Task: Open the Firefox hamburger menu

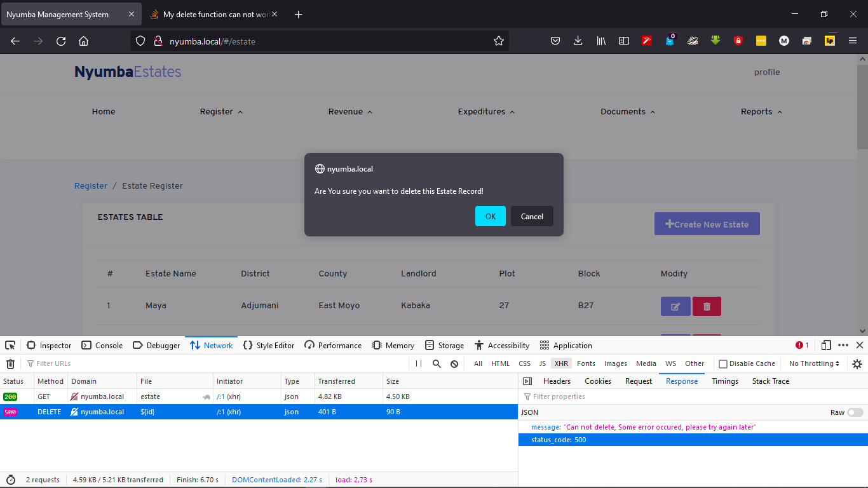Action: pos(853,41)
